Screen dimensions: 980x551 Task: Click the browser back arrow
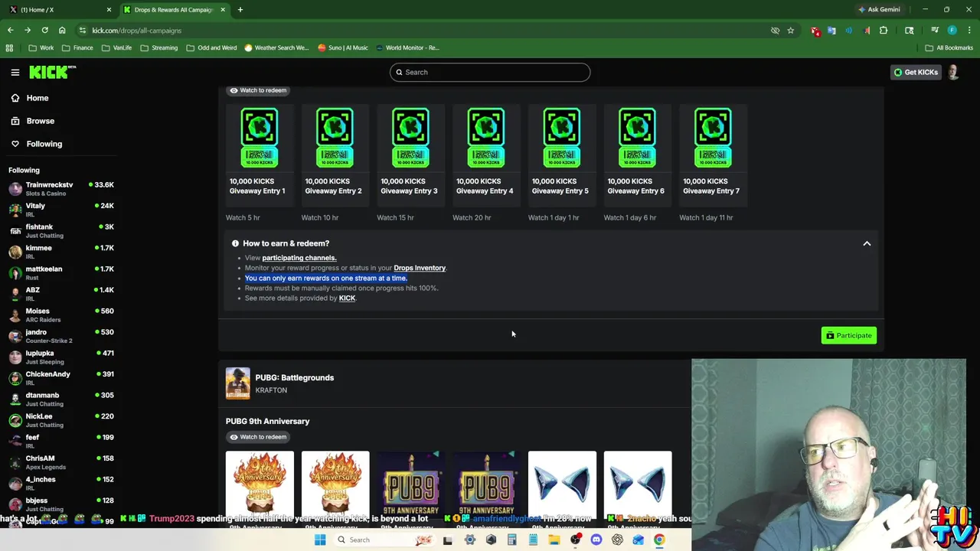point(10,31)
